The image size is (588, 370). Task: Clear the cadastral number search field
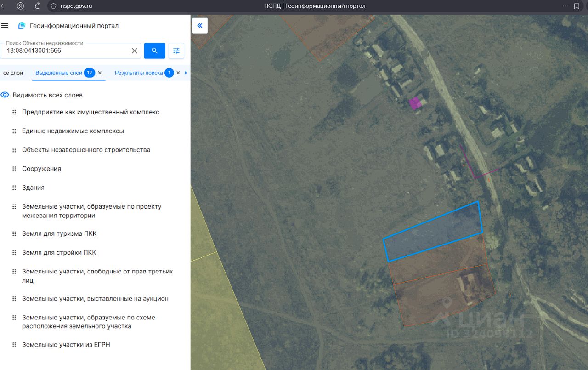[135, 51]
